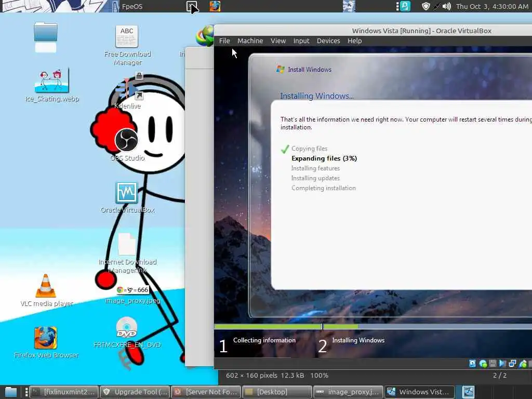Open the VirtualBox File menu
532x399 pixels.
224,41
